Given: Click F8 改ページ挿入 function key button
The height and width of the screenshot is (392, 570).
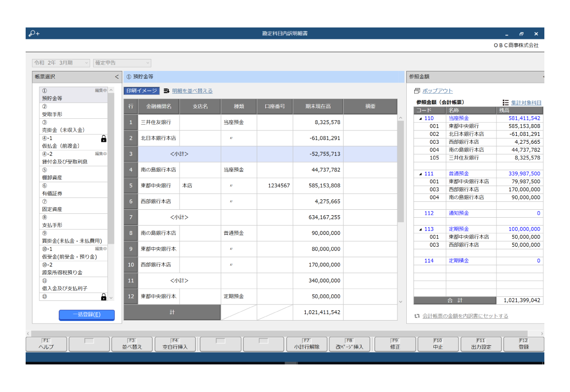Looking at the screenshot, I should 350,344.
